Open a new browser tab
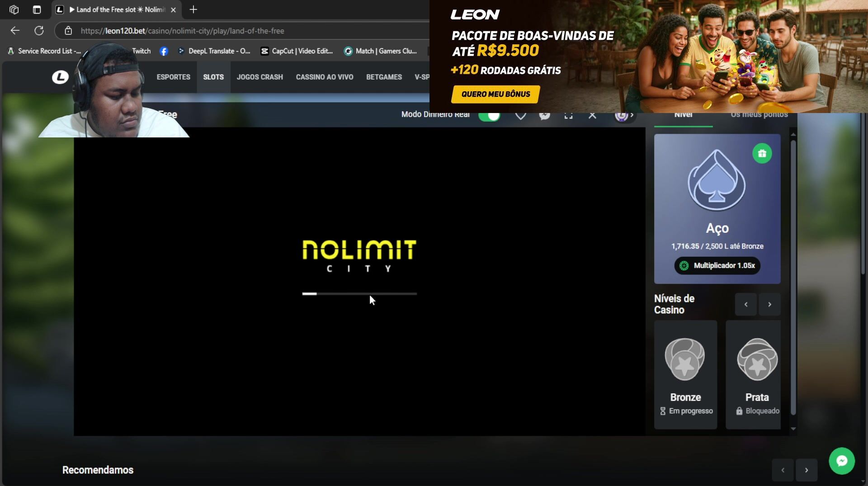 [193, 9]
